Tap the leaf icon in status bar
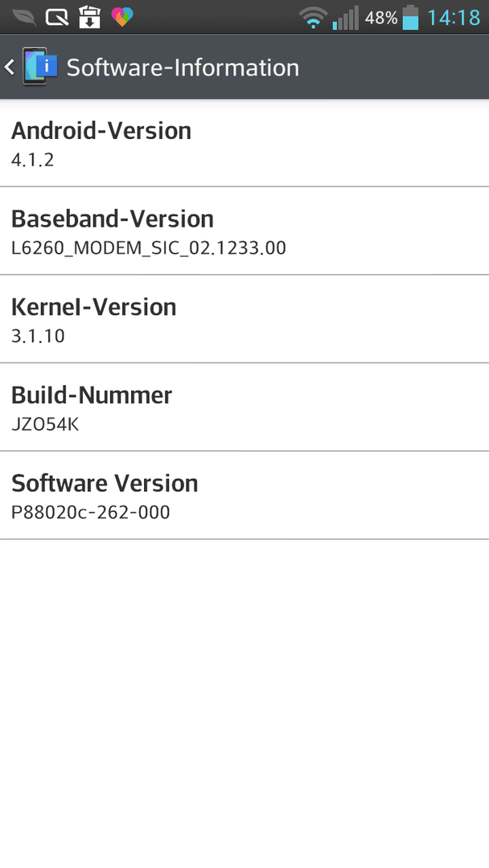The width and height of the screenshot is (489, 868). coord(24,17)
